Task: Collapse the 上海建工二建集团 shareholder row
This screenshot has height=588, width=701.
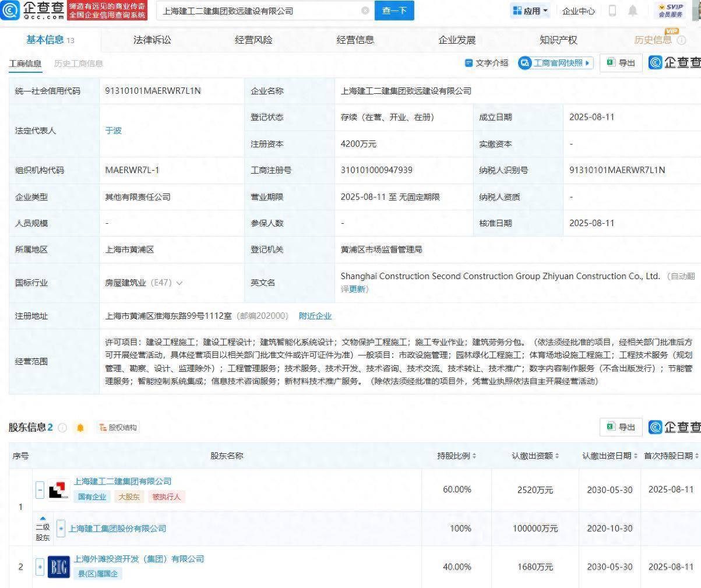Action: coord(40,490)
